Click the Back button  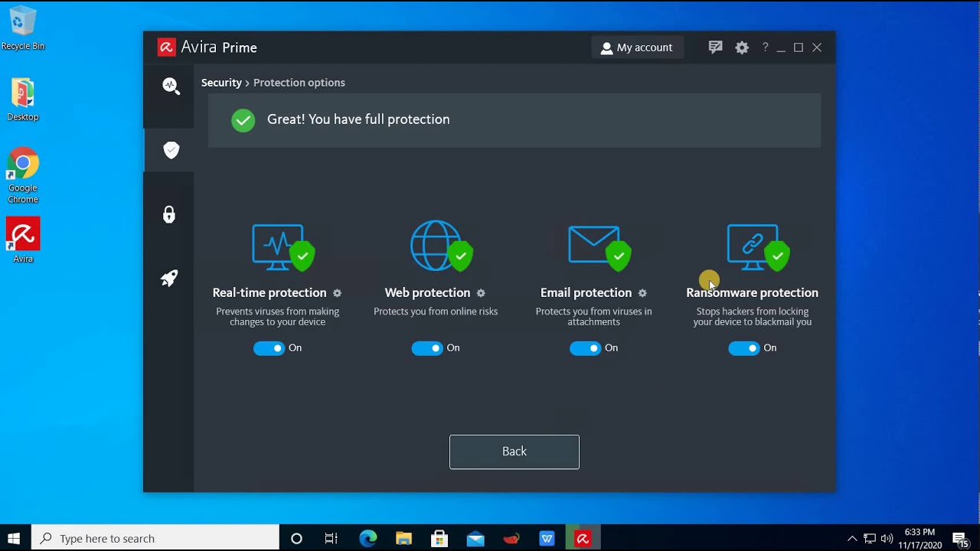tap(514, 452)
